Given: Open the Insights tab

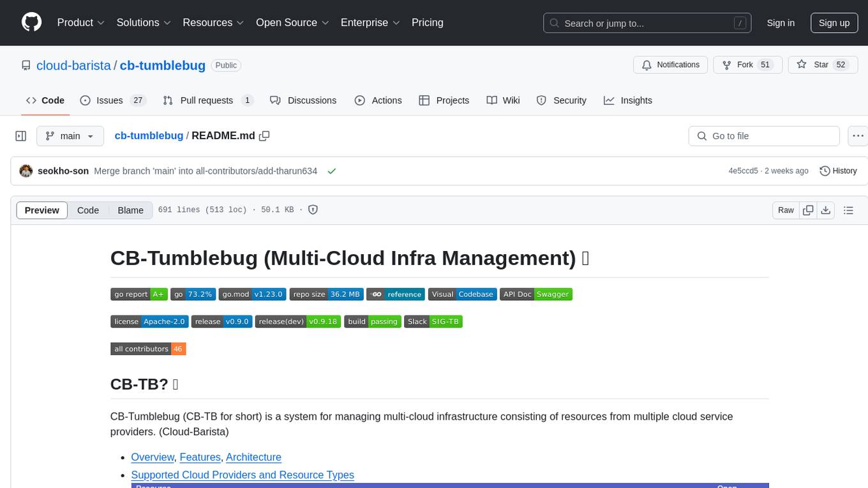Looking at the screenshot, I should pyautogui.click(x=628, y=100).
